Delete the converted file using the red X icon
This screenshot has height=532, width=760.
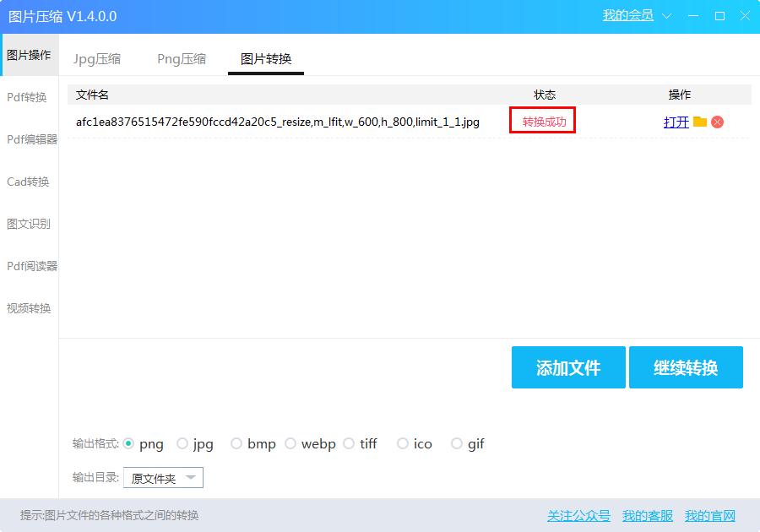point(717,122)
